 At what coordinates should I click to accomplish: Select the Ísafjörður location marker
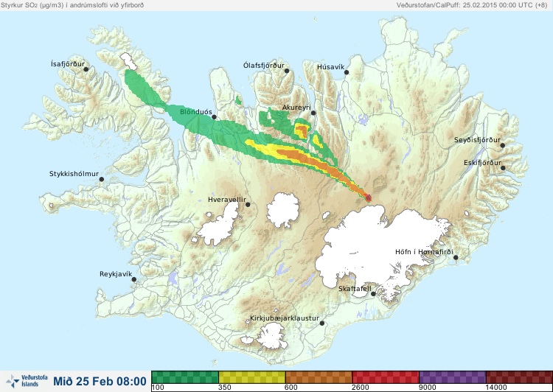pyautogui.click(x=86, y=69)
